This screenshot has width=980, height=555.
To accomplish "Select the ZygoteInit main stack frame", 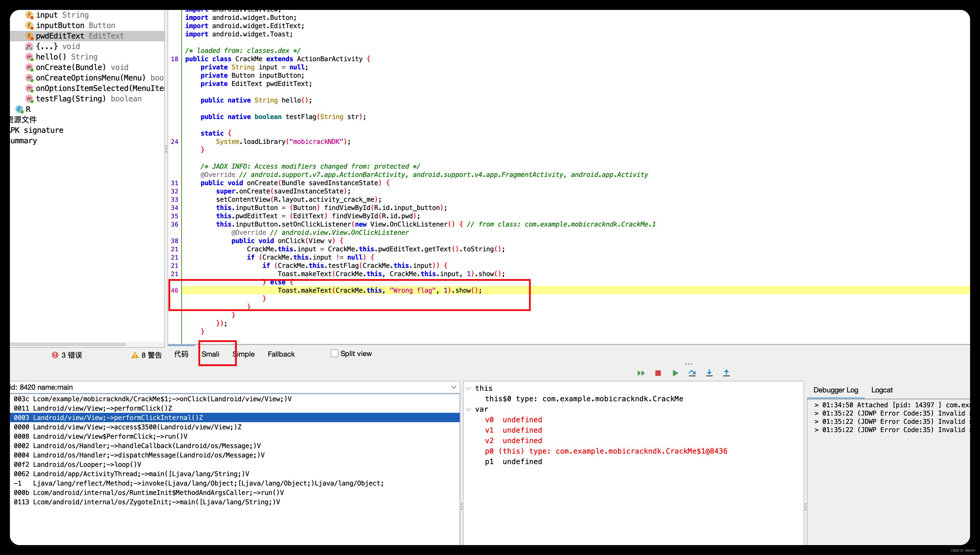I will tap(235, 502).
